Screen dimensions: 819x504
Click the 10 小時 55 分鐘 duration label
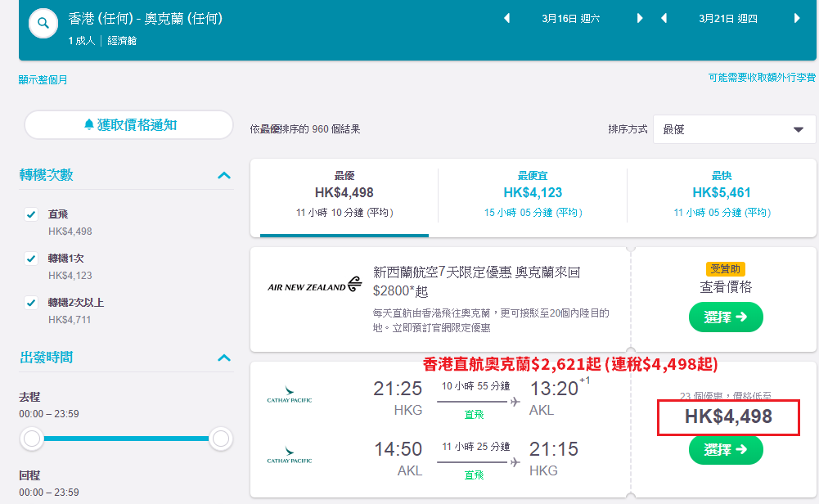tap(475, 386)
